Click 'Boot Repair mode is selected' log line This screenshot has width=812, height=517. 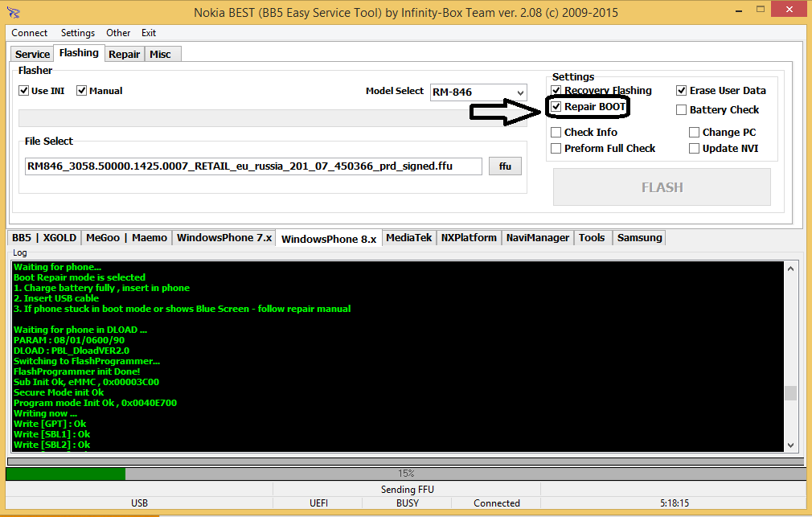pos(80,277)
